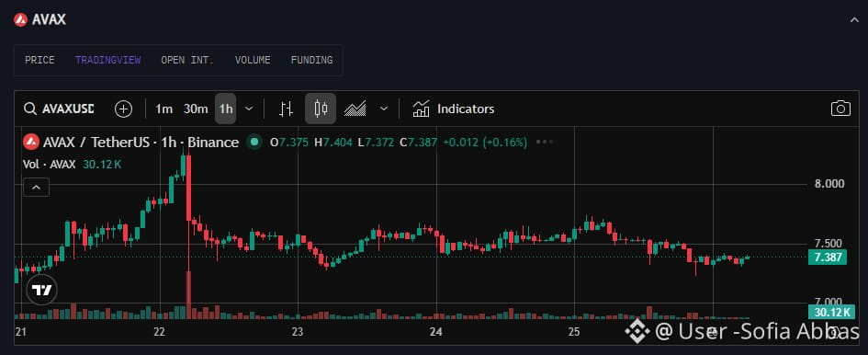Select the 30m timeframe

196,109
